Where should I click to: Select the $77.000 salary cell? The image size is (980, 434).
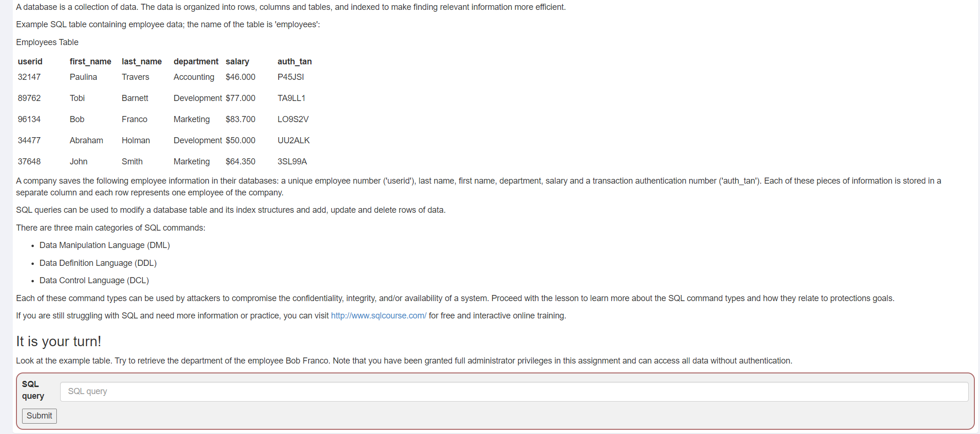tap(240, 98)
